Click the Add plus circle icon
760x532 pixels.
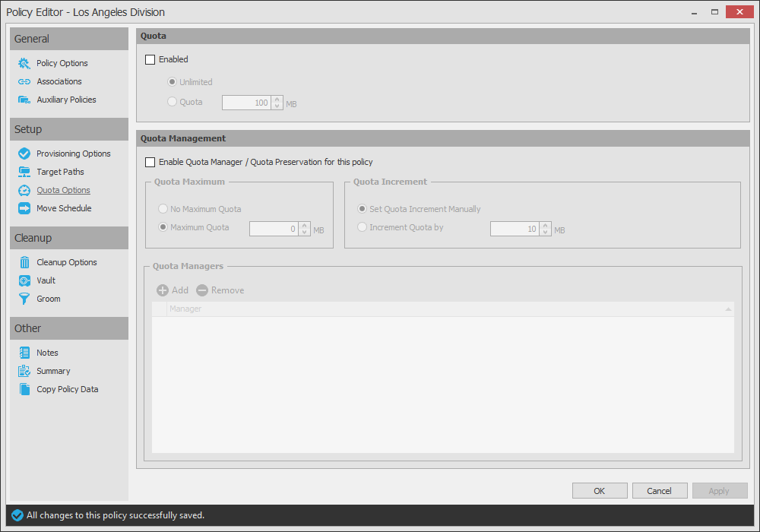[x=163, y=290]
